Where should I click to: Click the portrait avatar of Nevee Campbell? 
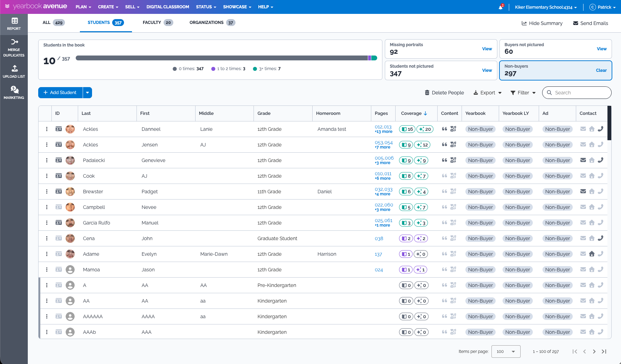[70, 207]
